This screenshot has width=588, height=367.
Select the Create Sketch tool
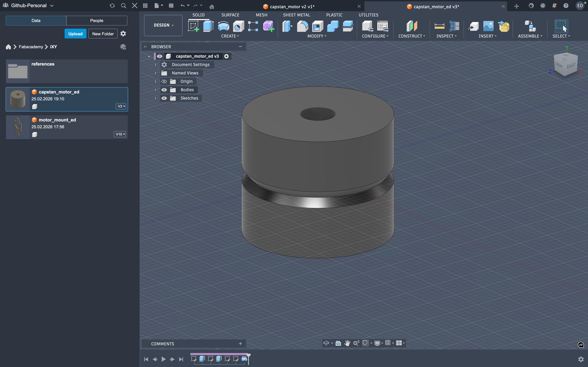coord(193,26)
